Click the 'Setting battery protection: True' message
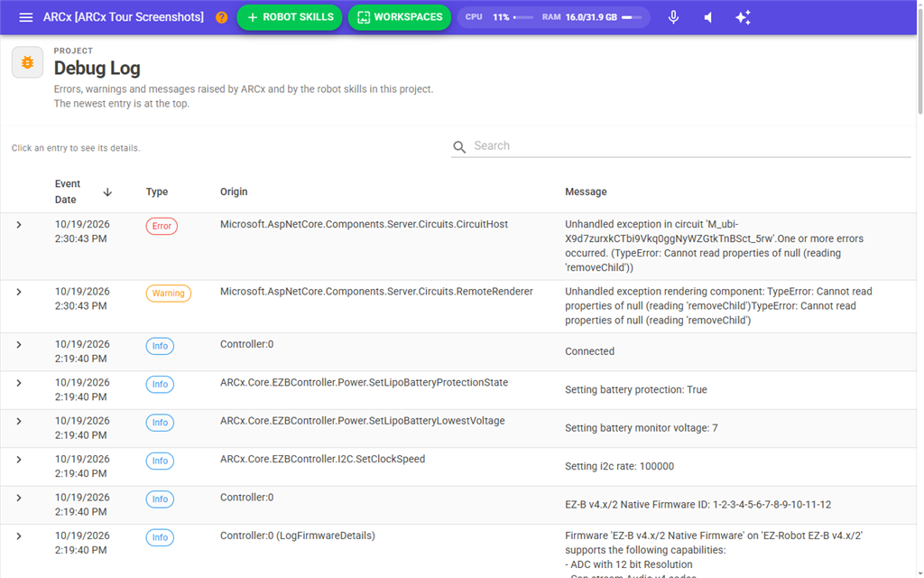Screen dimensions: 924x578 (x=636, y=390)
